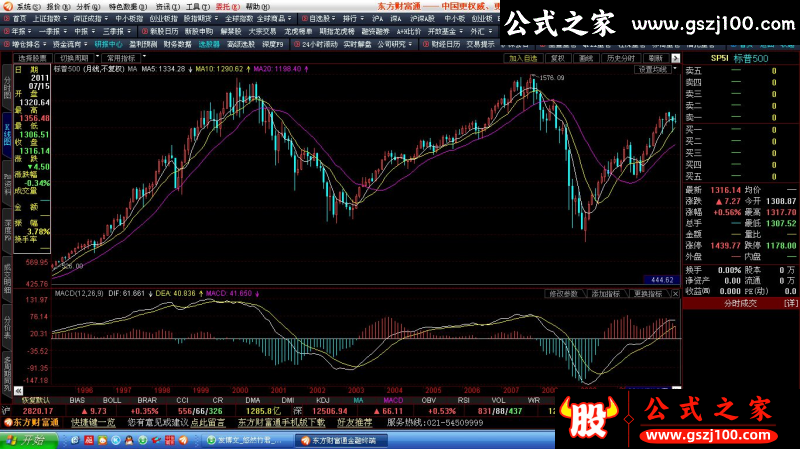The width and height of the screenshot is (800, 449).
Task: Click the 刷新 button
Action: pyautogui.click(x=656, y=58)
